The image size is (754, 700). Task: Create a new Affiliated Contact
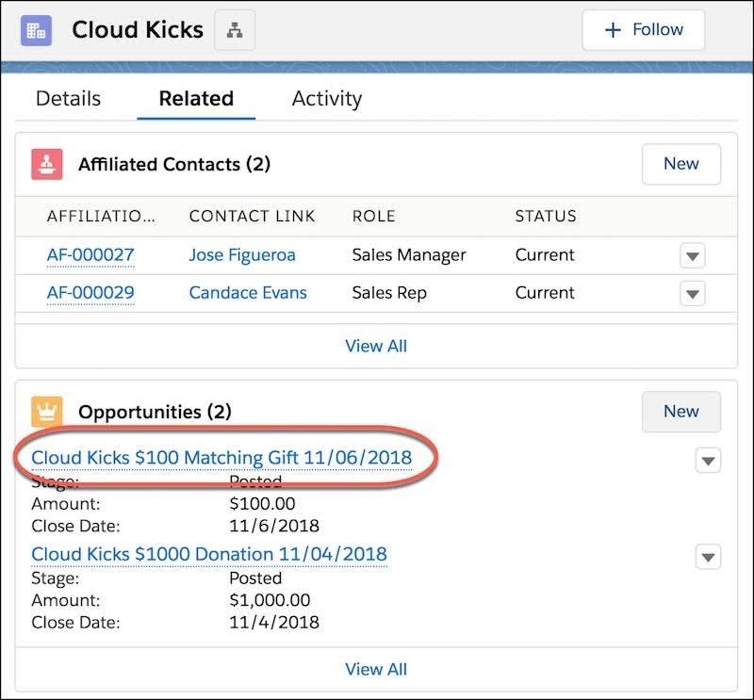pos(680,163)
